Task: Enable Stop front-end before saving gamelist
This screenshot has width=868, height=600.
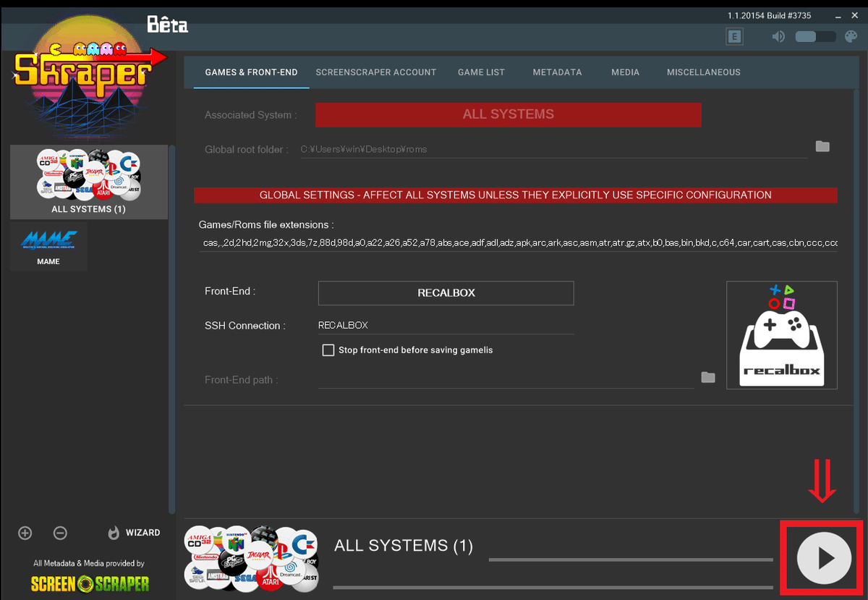Action: 328,350
